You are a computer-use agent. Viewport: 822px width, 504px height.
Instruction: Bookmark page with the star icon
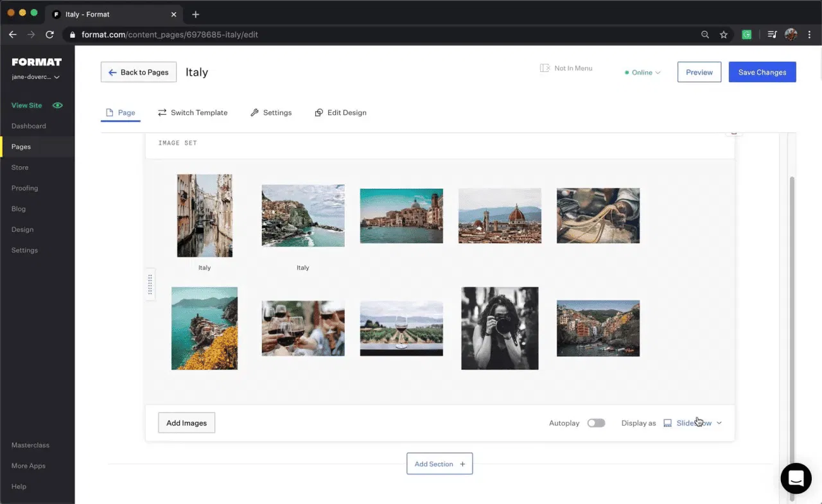point(724,35)
